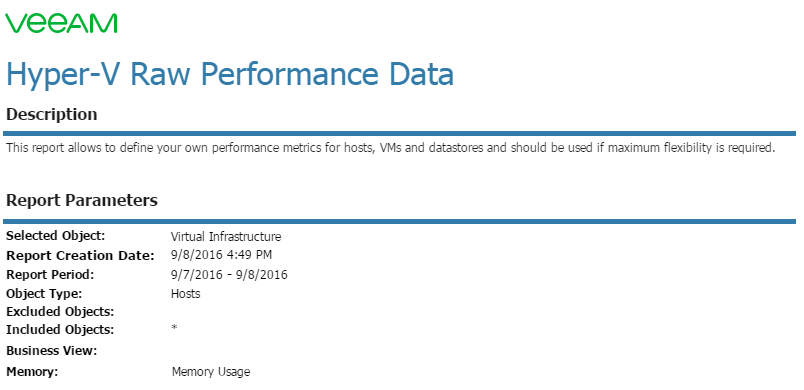The image size is (804, 390).
Task: Click the Hyper-V Raw Performance Data title
Action: tap(230, 74)
